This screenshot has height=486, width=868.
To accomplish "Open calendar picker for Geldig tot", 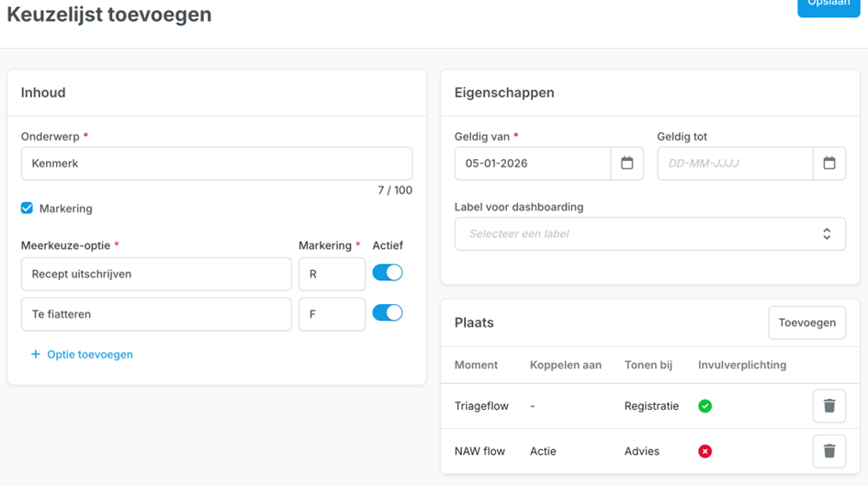I will point(829,164).
